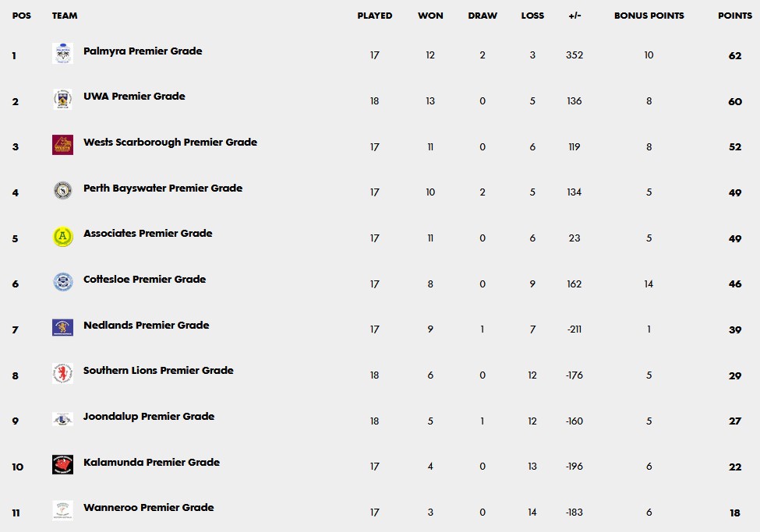Click the Perth Bayswater round badge
The image size is (760, 532).
pos(62,190)
